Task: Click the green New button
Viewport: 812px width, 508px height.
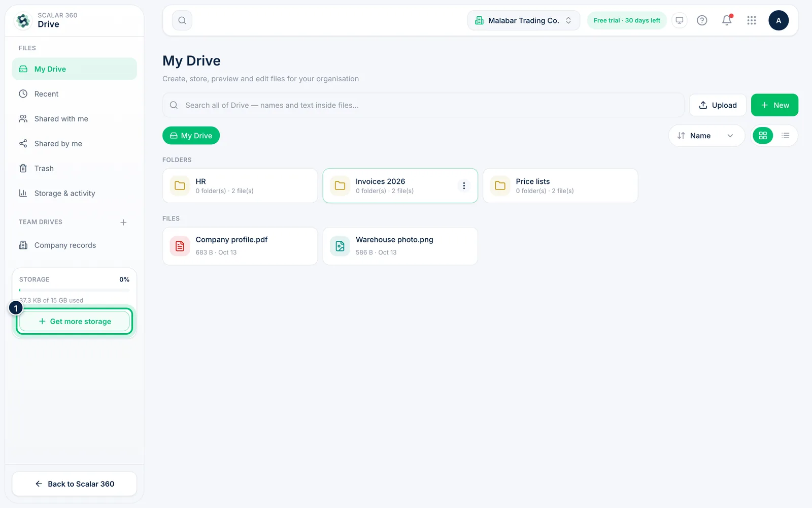Action: pos(774,105)
